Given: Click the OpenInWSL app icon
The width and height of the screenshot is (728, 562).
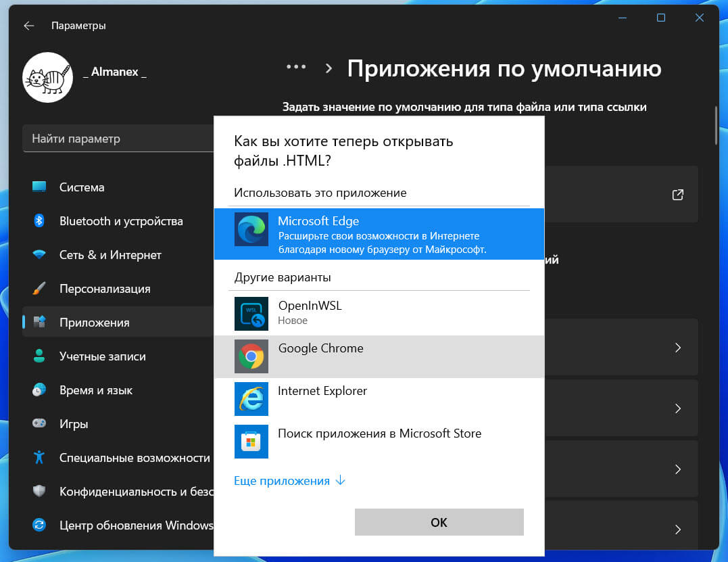Looking at the screenshot, I should (x=251, y=314).
